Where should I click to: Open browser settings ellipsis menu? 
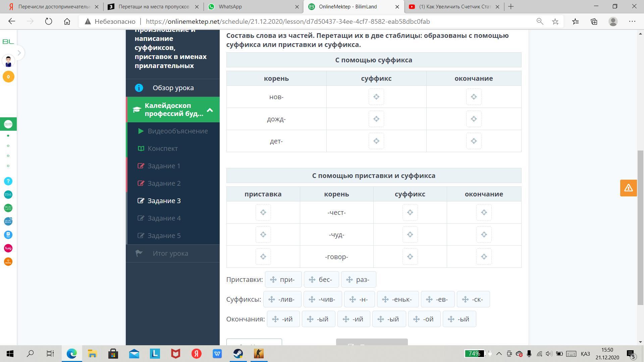[632, 21]
